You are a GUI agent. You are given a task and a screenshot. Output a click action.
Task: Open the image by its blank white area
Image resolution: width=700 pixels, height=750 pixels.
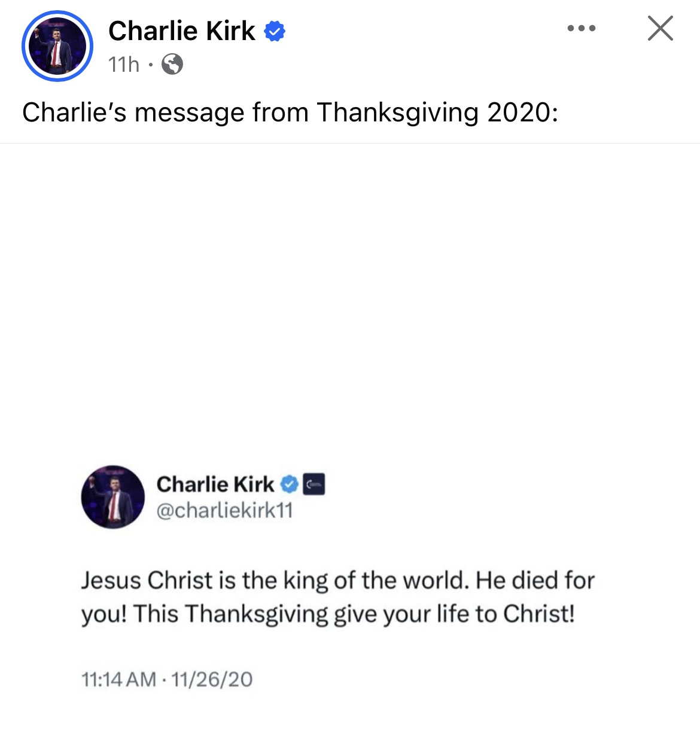[x=350, y=299]
